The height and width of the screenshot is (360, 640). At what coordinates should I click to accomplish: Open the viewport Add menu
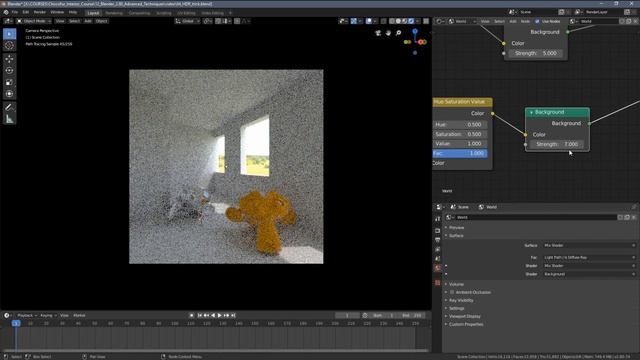[88, 21]
